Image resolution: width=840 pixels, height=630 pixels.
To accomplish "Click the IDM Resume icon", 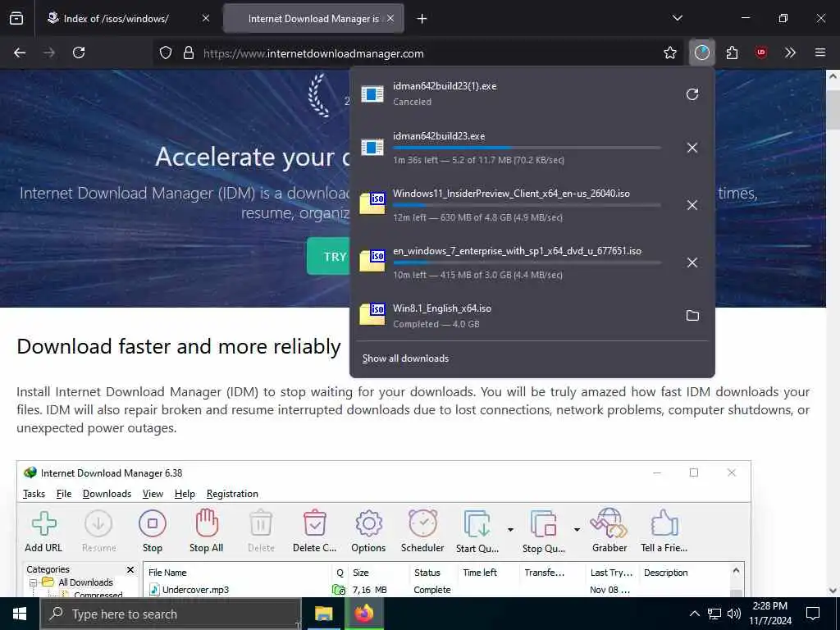I will (98, 531).
